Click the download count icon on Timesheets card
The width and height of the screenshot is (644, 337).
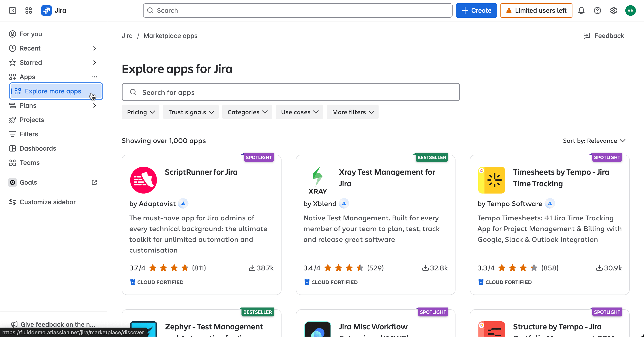tap(599, 268)
